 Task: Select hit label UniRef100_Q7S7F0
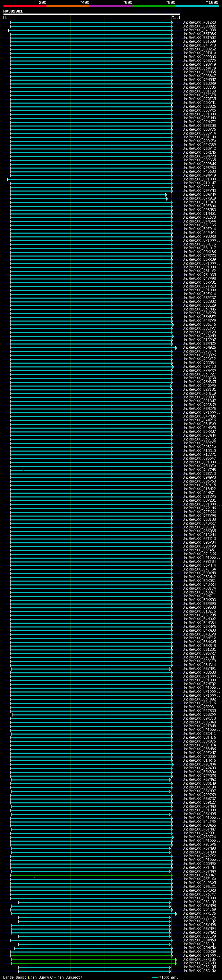(x=199, y=351)
